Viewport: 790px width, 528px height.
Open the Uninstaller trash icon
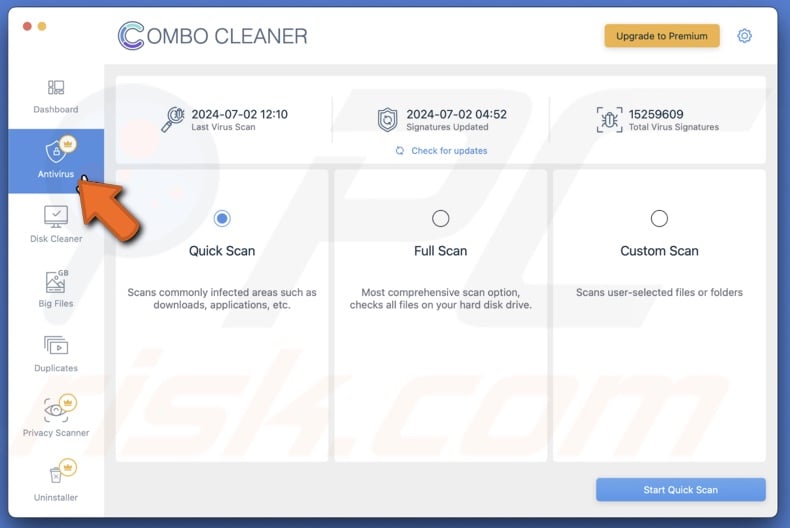click(x=55, y=475)
